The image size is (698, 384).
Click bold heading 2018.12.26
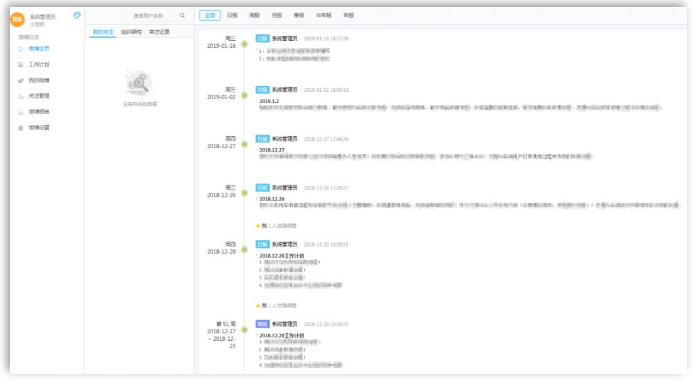click(x=272, y=199)
